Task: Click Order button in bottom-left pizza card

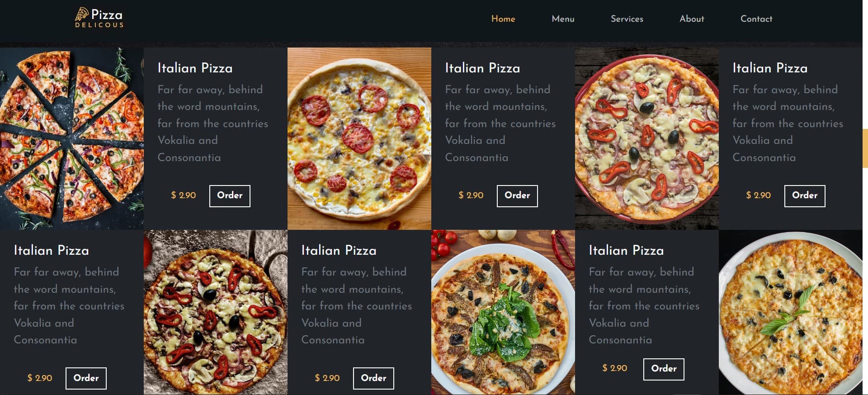Action: point(86,378)
